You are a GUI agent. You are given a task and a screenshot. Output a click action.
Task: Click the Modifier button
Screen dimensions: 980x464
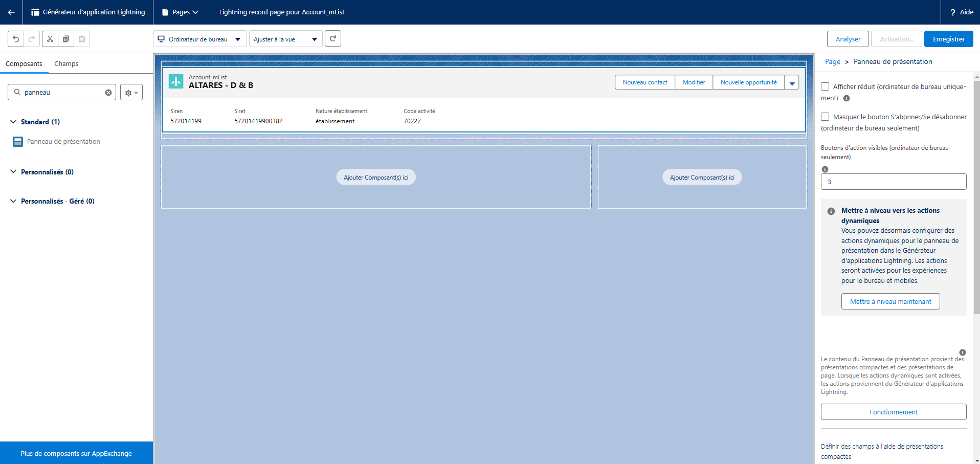pyautogui.click(x=694, y=82)
